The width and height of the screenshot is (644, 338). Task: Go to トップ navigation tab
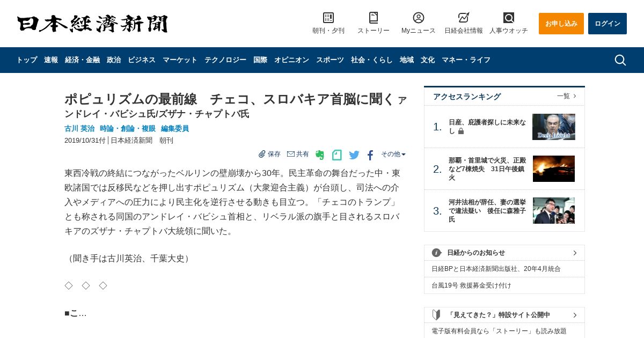[x=27, y=60]
